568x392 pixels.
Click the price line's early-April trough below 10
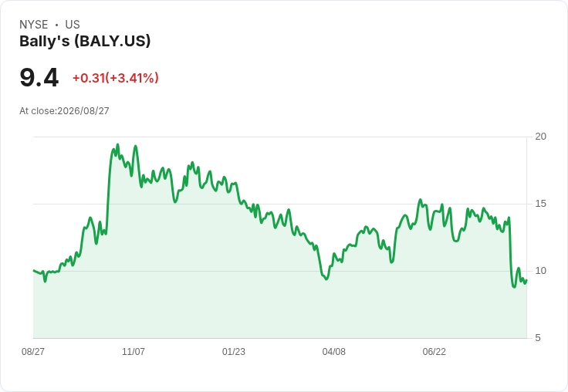[326, 279]
